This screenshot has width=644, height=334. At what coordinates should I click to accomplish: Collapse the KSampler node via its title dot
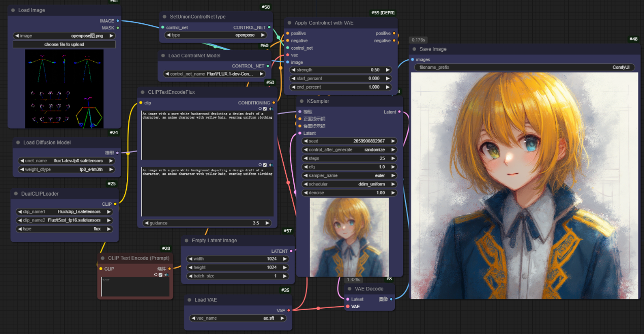click(301, 101)
